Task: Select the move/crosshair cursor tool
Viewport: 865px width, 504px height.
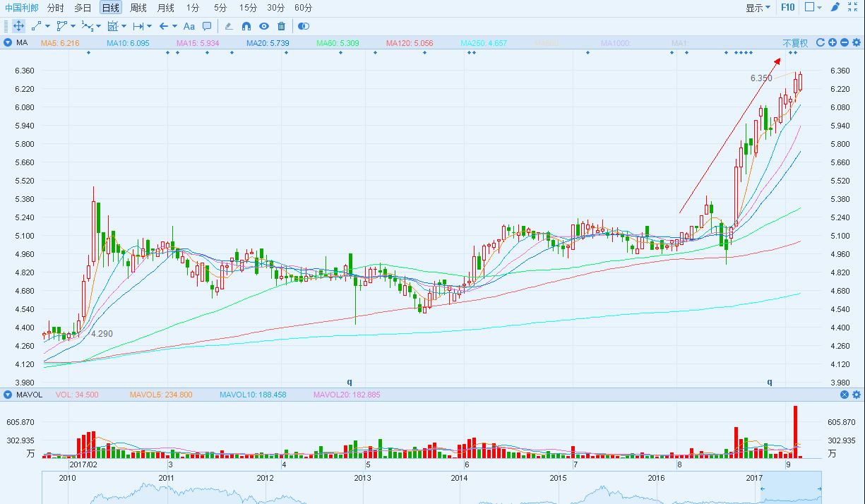Action: [18, 26]
